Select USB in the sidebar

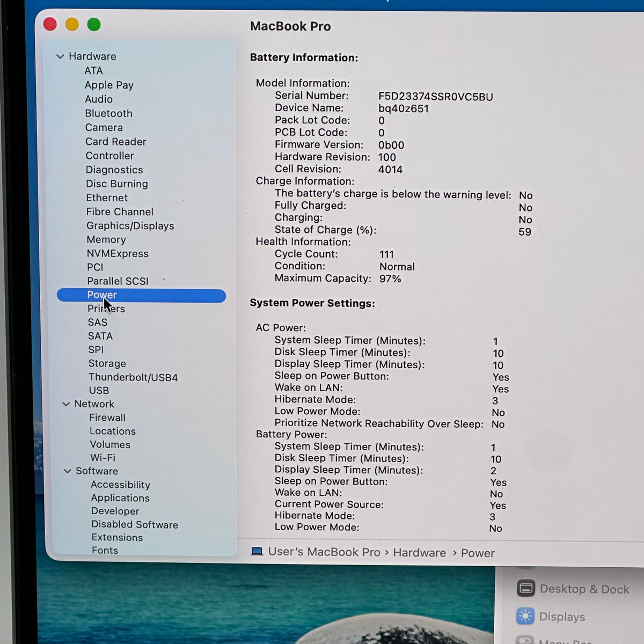coord(99,391)
